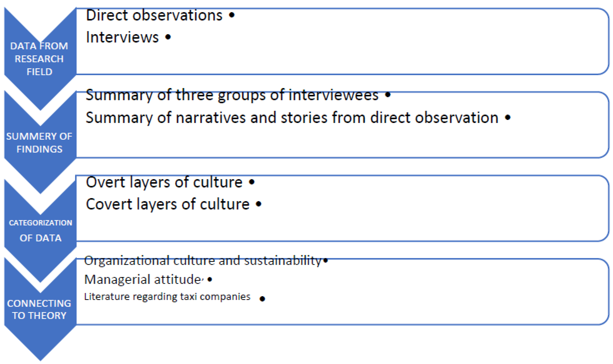Click the bullet after "Literature regarding taxi companies"

click(262, 299)
